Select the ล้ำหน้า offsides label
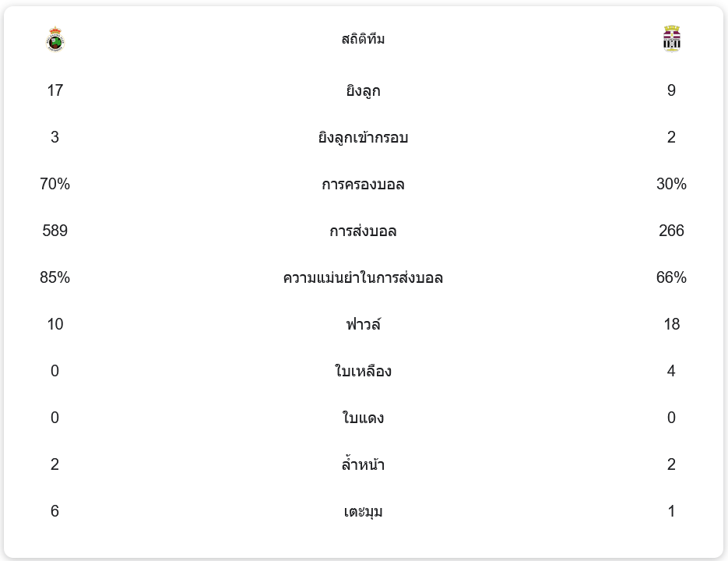 point(363,464)
